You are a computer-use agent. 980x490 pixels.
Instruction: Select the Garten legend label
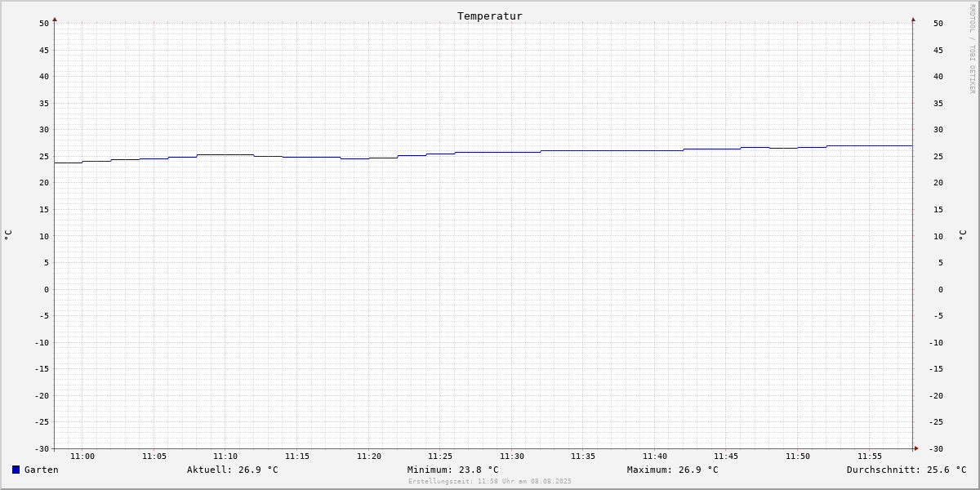pyautogui.click(x=42, y=470)
